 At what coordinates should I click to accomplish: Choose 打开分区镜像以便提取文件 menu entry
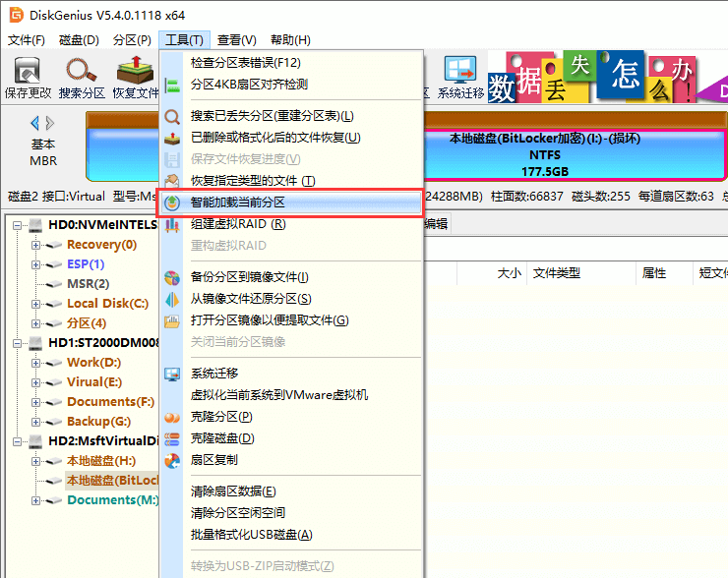pyautogui.click(x=290, y=320)
